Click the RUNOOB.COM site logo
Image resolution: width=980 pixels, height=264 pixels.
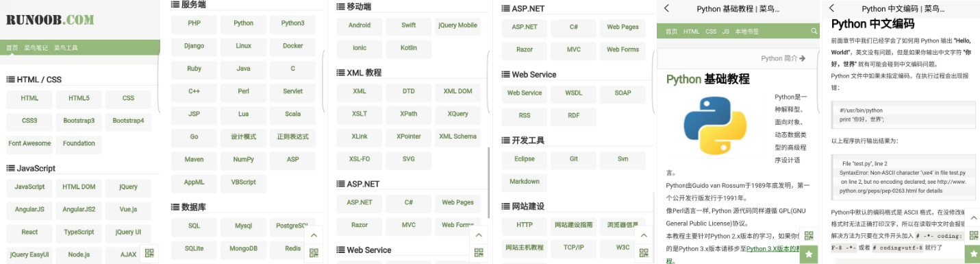[51, 20]
